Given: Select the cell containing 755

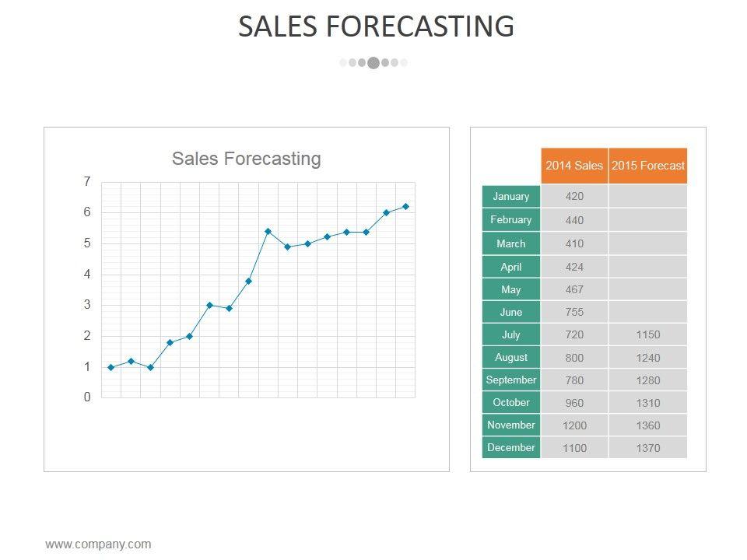Looking at the screenshot, I should point(574,313).
